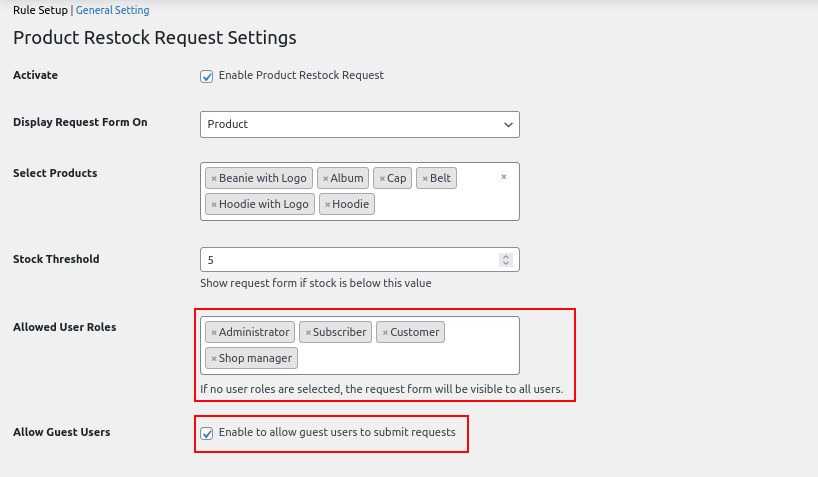Remove the Beanie with Logo product tag
The width and height of the screenshot is (818, 477).
click(213, 179)
